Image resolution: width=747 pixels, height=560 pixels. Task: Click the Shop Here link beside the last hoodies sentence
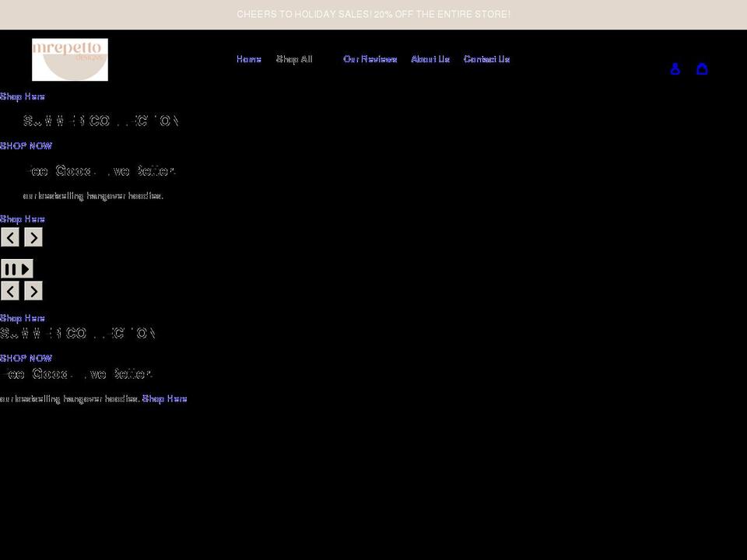point(164,398)
